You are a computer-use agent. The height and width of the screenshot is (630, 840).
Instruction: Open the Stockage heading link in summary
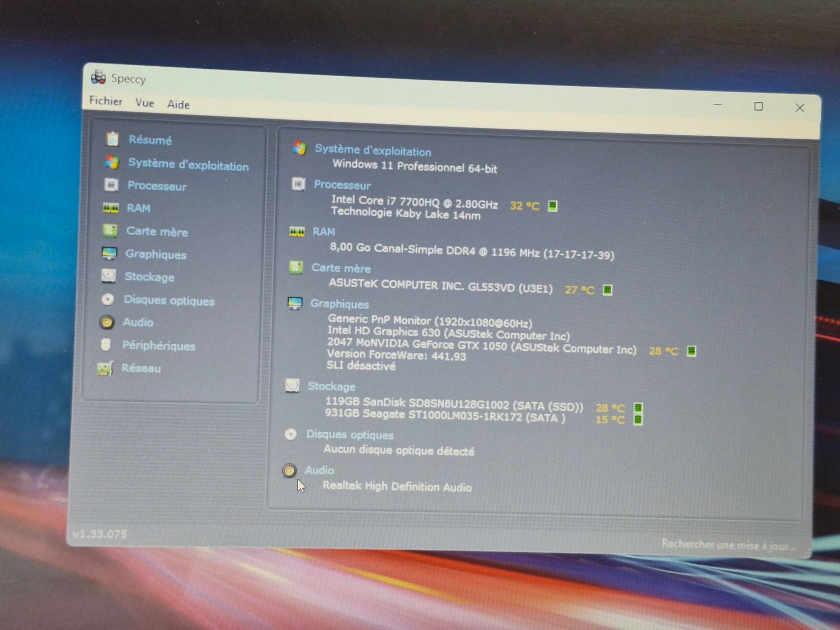[x=331, y=386]
